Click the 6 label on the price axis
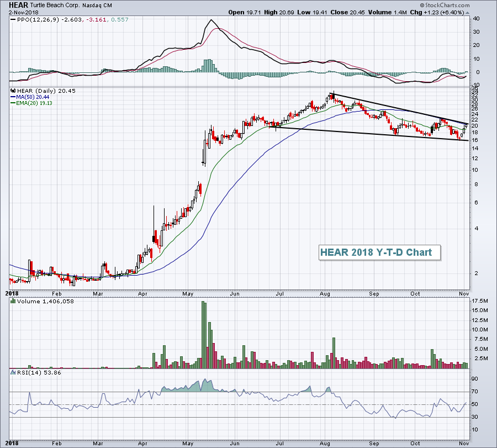Viewport: 497px width, 448px height. pos(477,203)
